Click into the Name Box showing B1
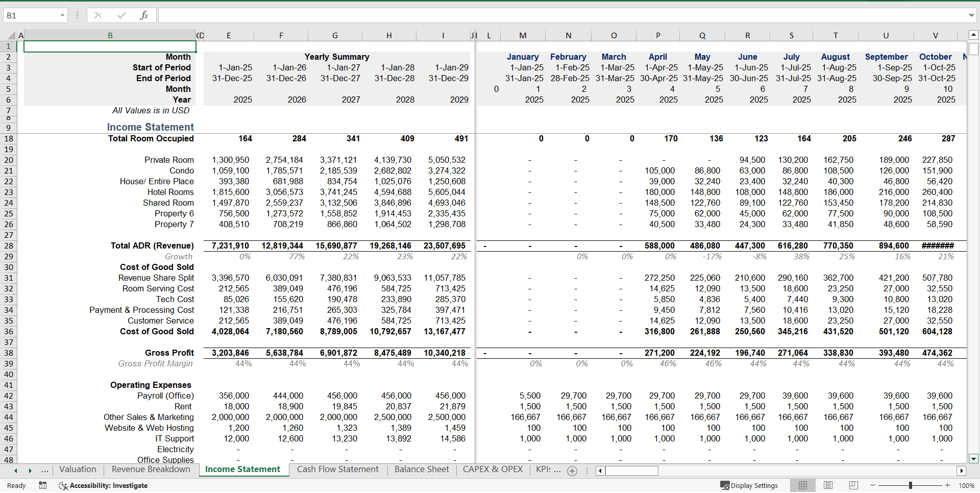This screenshot has height=493, width=980. point(31,15)
